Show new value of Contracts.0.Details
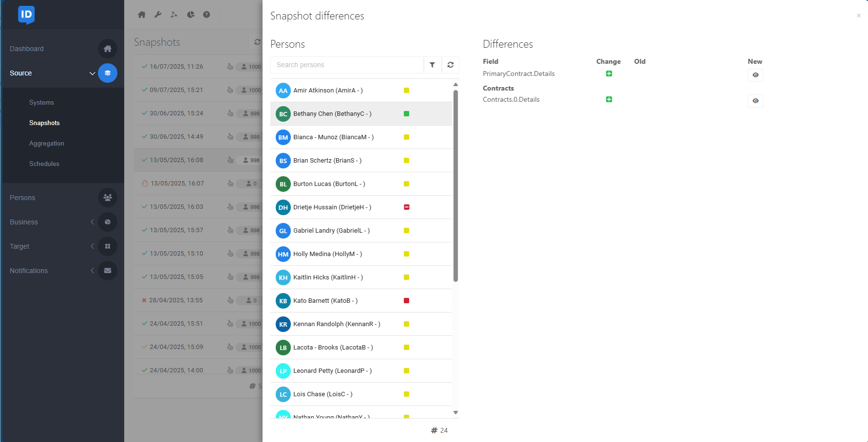Viewport: 868px width, 442px height. coord(755,101)
